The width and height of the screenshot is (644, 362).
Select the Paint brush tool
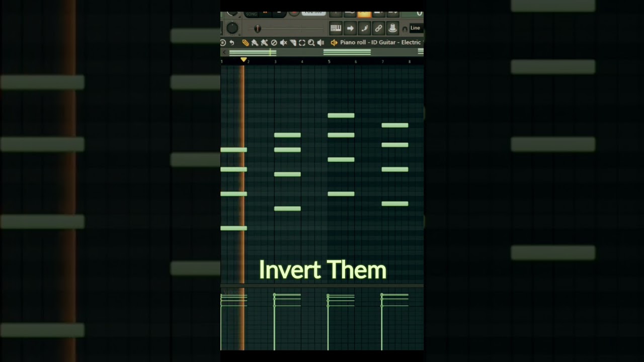(255, 43)
